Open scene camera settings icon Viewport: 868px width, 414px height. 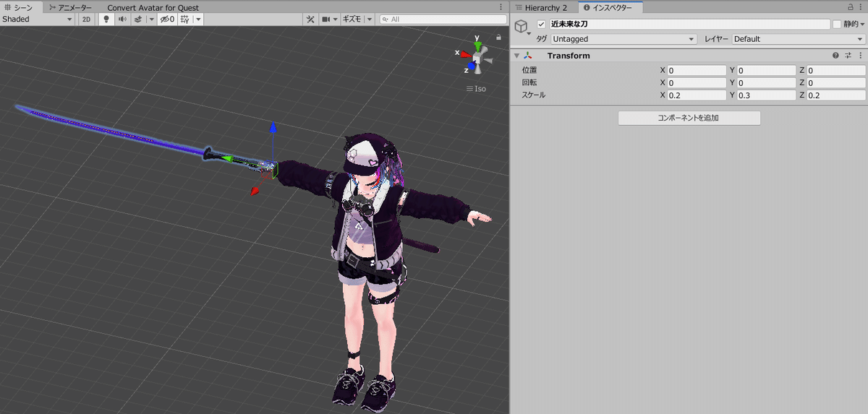[x=327, y=20]
